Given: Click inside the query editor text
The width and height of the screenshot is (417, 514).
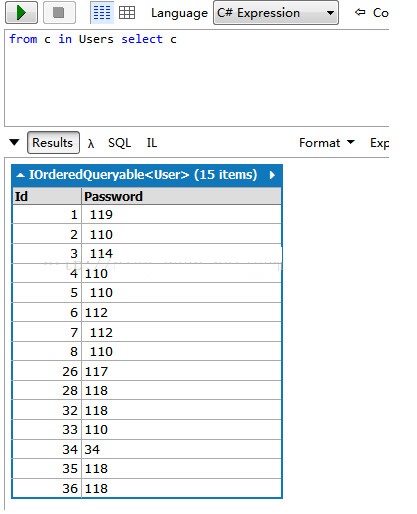Looking at the screenshot, I should pyautogui.click(x=93, y=39).
